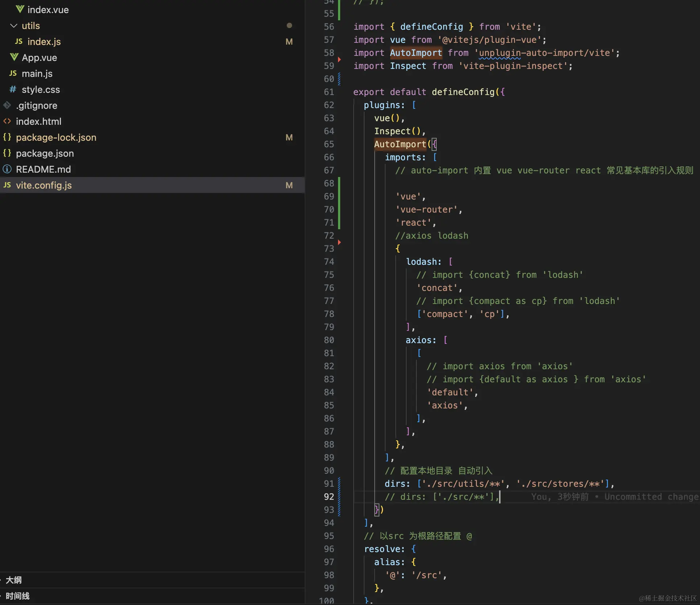Click the resolve key on line 96
Image resolution: width=700 pixels, height=605 pixels.
(382, 549)
